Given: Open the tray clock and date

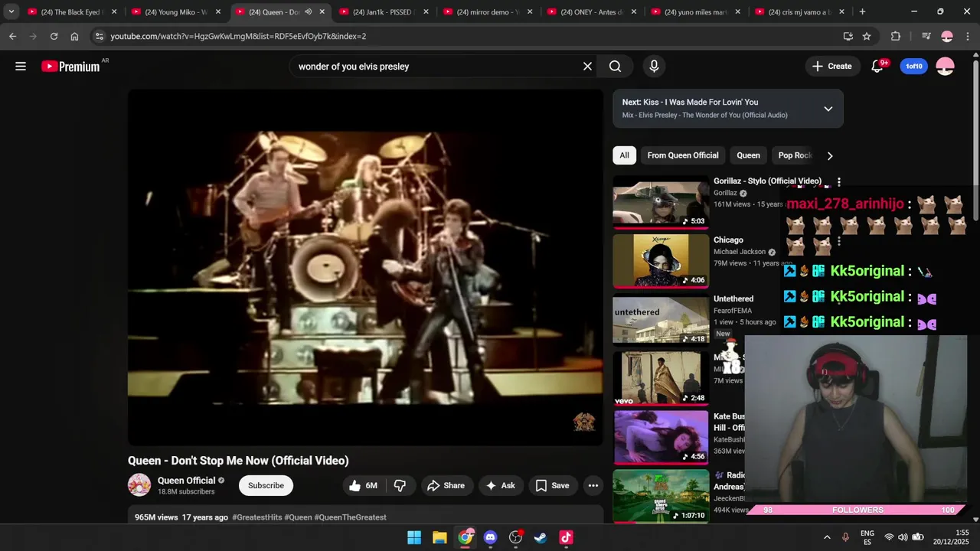Looking at the screenshot, I should pos(951,537).
